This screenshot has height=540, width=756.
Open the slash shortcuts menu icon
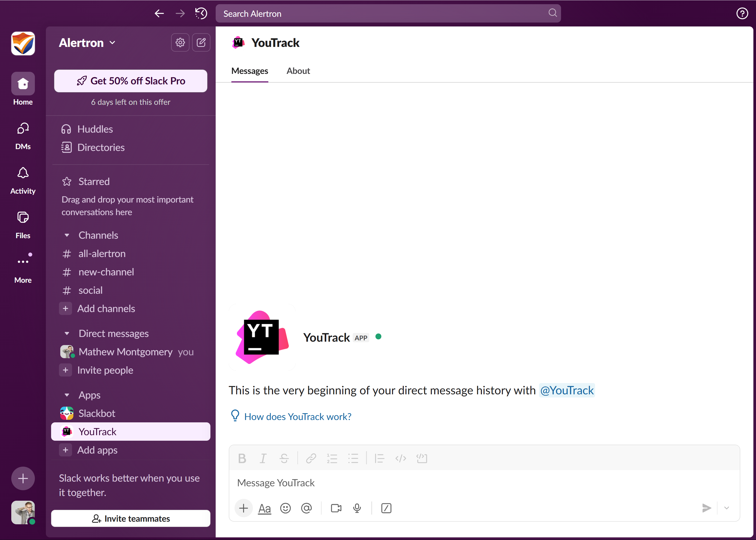386,508
